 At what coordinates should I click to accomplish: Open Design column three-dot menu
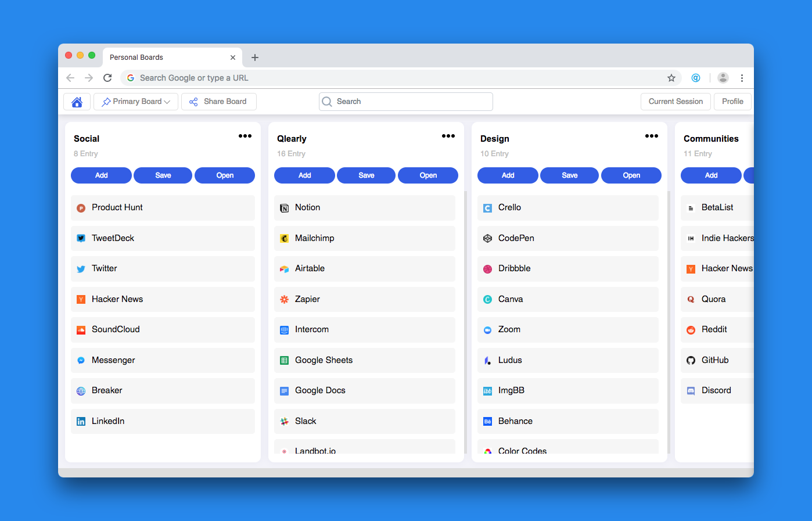(x=652, y=136)
